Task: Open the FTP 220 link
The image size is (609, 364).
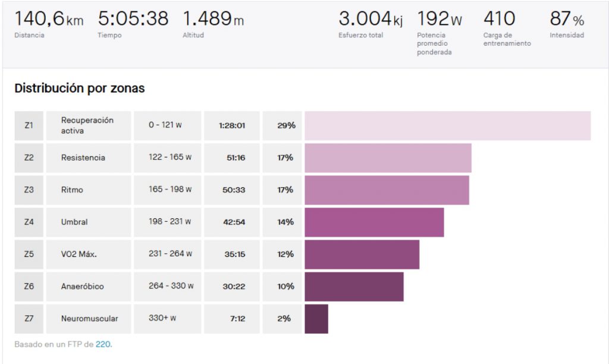Action: (103, 344)
